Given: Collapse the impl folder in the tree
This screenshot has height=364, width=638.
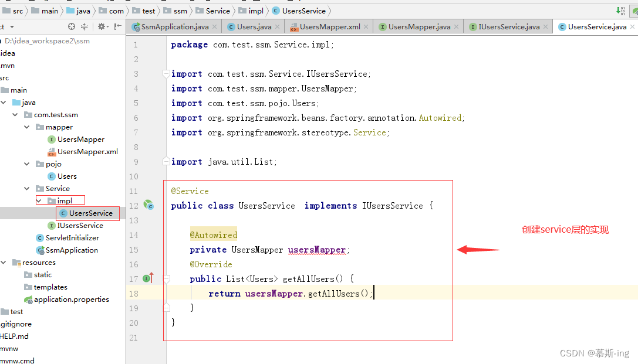Looking at the screenshot, I should tap(39, 200).
